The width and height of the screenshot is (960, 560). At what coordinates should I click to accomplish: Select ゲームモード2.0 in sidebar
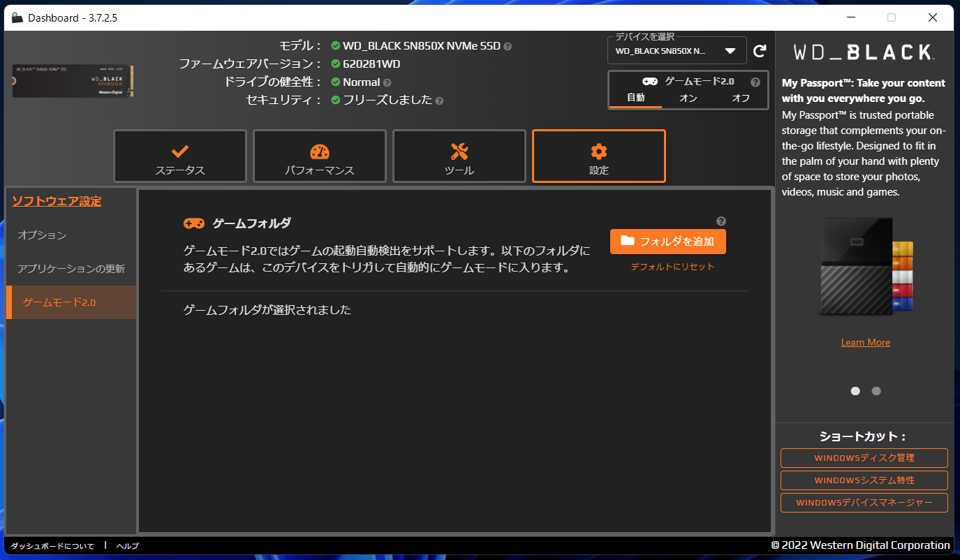click(x=71, y=302)
